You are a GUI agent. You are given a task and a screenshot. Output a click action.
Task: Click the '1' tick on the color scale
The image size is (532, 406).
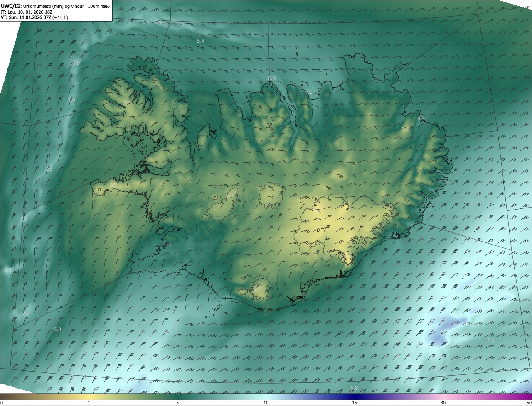pos(89,403)
